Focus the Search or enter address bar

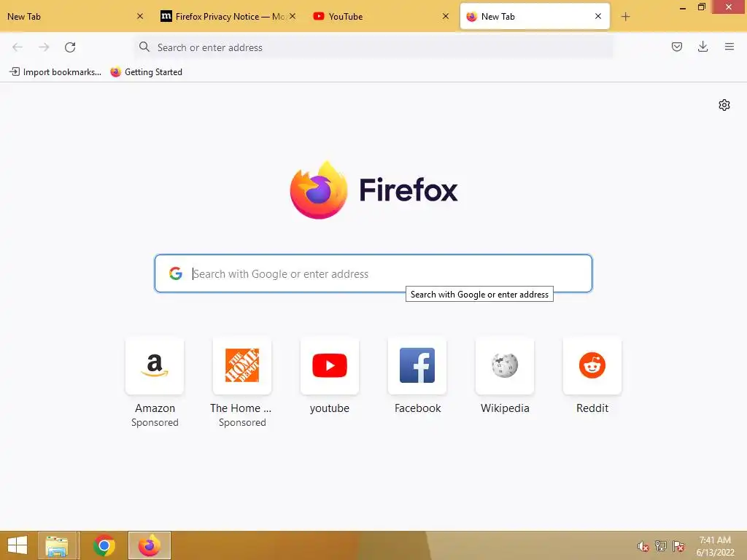[373, 47]
